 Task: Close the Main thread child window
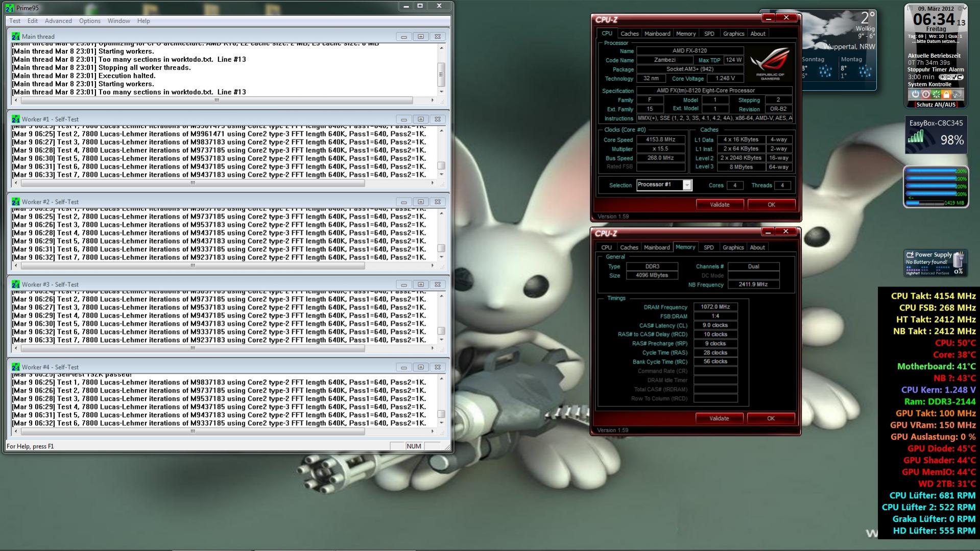(x=438, y=37)
